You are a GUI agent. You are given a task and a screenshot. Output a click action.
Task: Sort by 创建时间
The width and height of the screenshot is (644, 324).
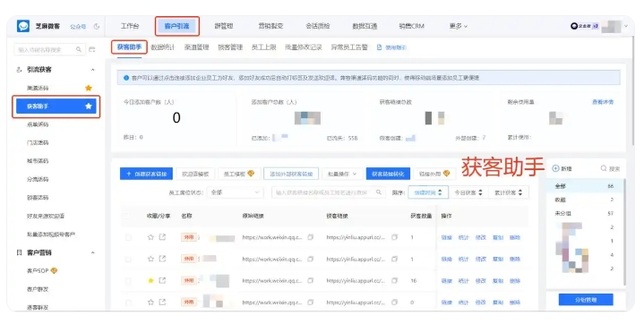tap(427, 192)
